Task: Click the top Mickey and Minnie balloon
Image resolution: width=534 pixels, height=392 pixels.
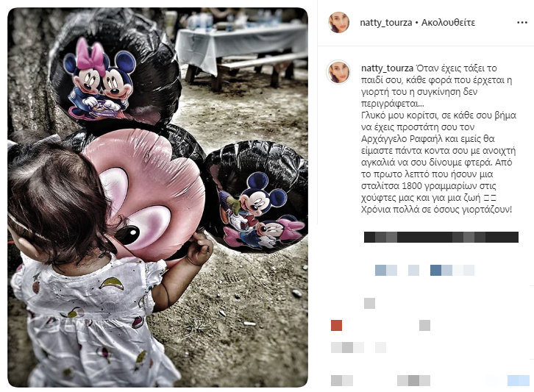Action: coord(114,68)
